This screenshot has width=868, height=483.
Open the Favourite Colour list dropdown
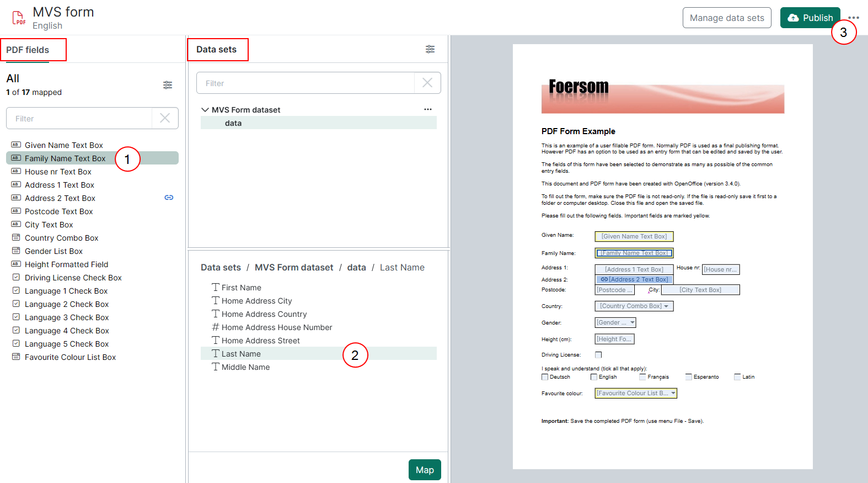click(x=673, y=394)
